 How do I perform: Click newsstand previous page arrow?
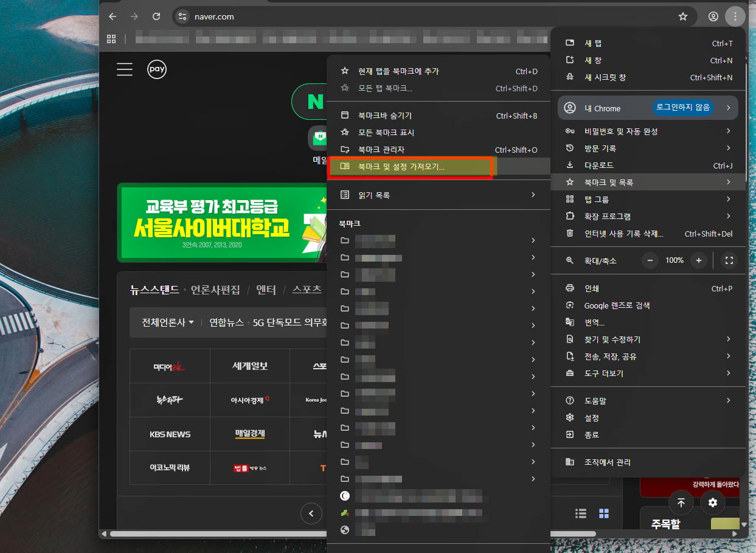point(311,513)
